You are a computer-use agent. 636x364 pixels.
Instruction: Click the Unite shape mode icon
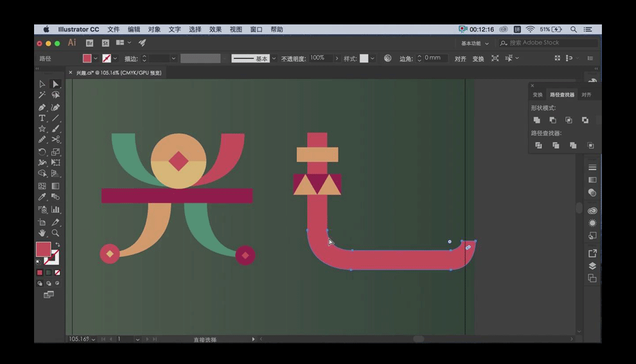click(537, 120)
